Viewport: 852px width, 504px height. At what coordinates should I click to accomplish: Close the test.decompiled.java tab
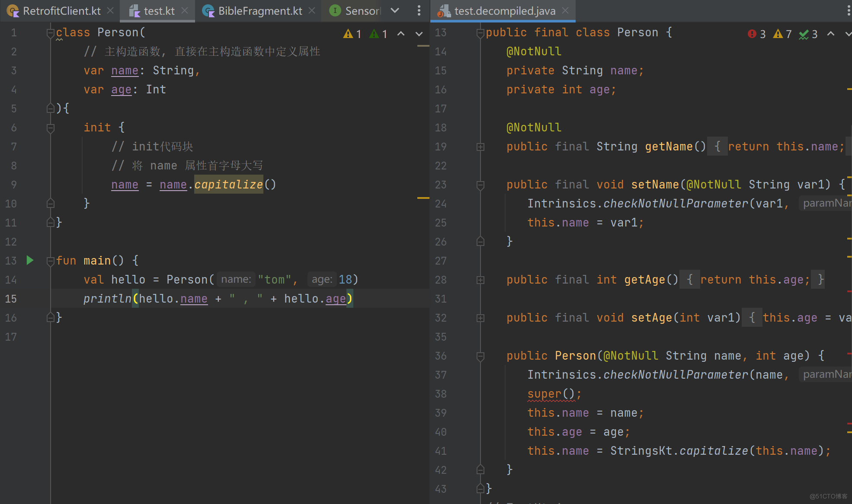(565, 10)
